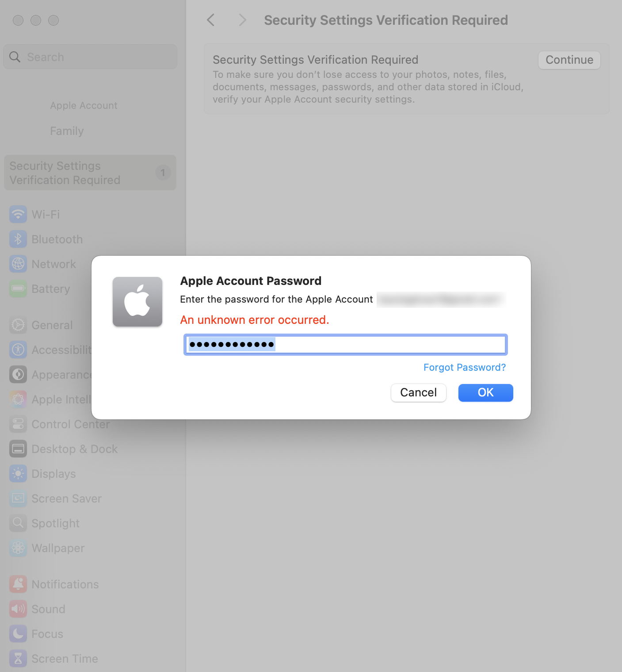Screen dimensions: 622x672
Task: Click the Continue button
Action: click(569, 60)
